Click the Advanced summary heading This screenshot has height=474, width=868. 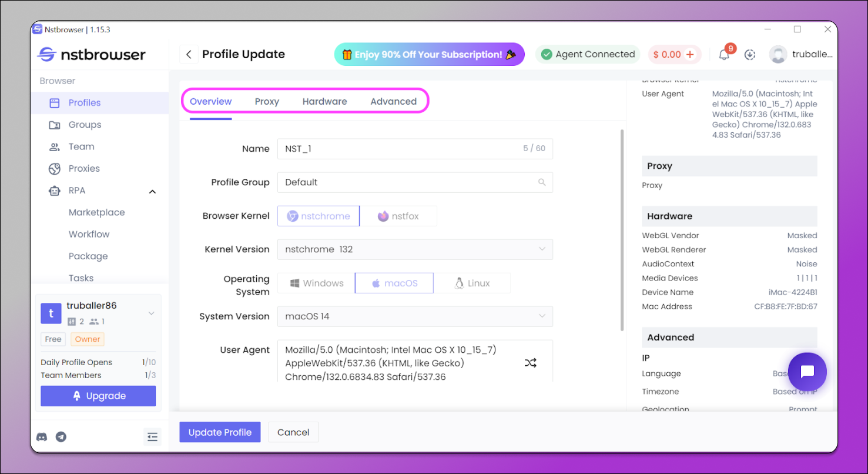[729, 338]
